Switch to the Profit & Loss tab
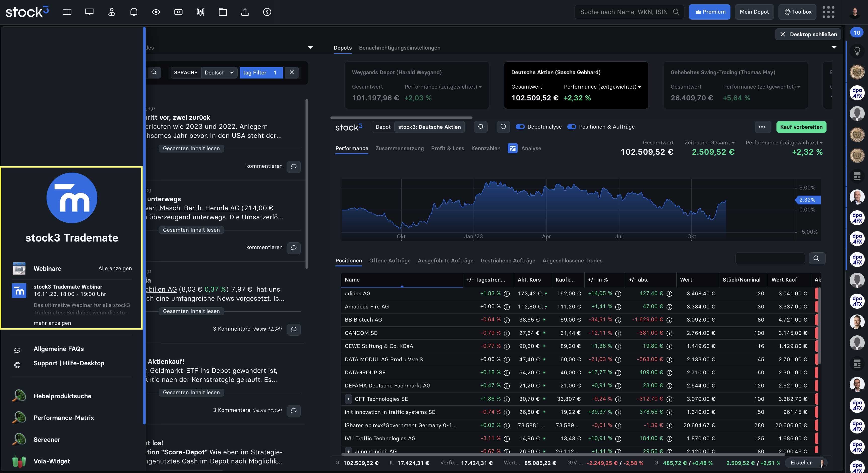 pos(448,148)
